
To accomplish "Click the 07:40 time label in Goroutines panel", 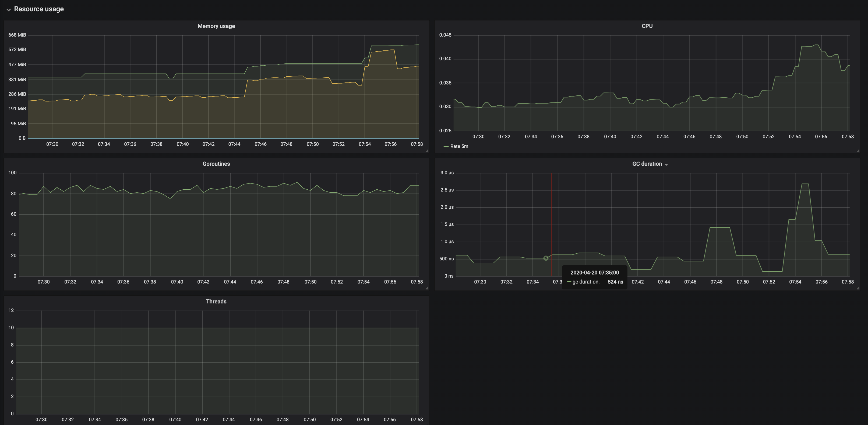I will click(x=177, y=282).
